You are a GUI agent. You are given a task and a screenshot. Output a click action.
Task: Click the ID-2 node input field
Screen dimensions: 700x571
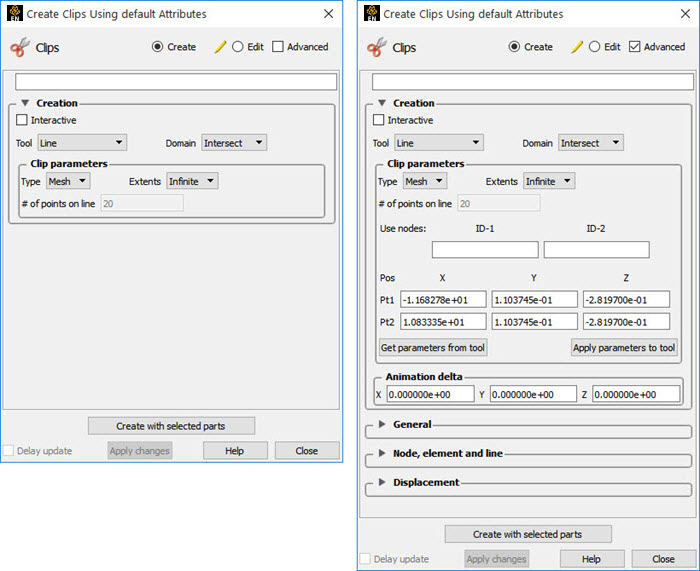click(x=596, y=250)
